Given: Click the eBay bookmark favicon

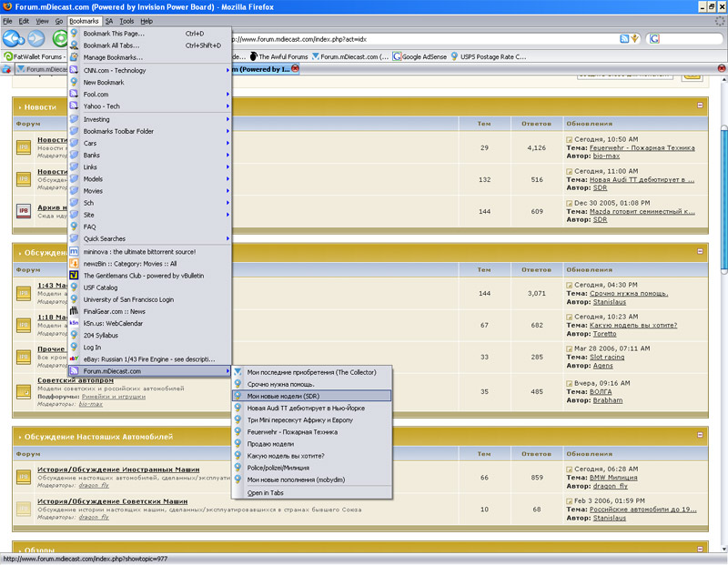Looking at the screenshot, I should 74,358.
